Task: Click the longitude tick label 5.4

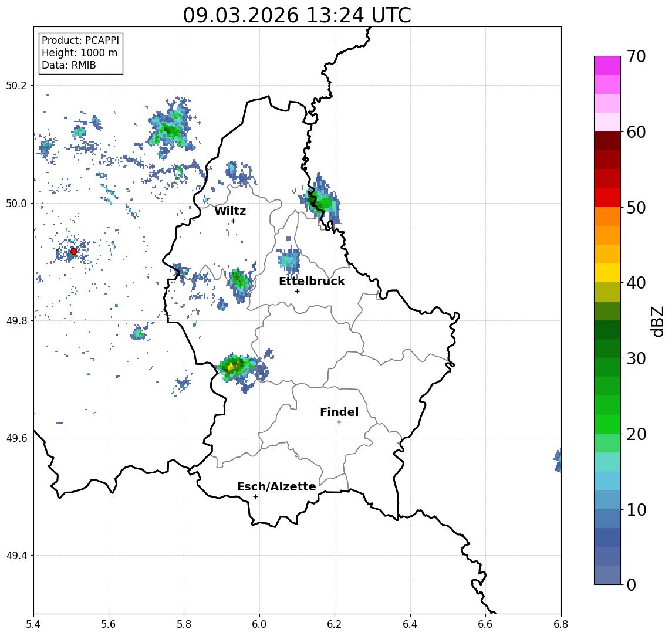Action: 33,624
